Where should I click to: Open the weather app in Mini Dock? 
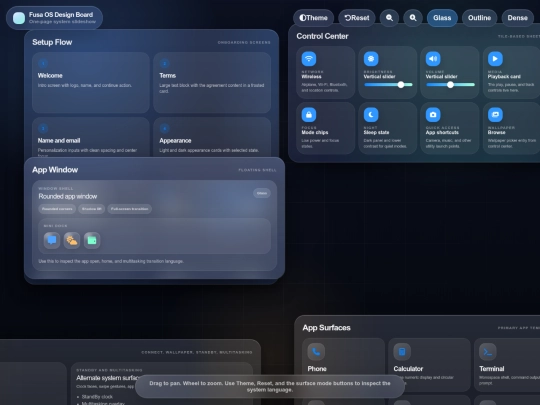(x=72, y=240)
